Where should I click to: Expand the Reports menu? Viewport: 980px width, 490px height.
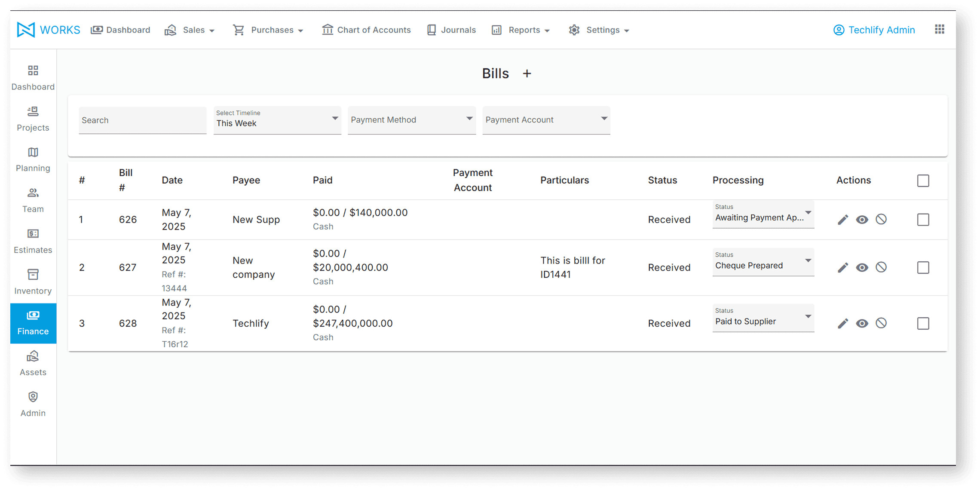(x=521, y=30)
